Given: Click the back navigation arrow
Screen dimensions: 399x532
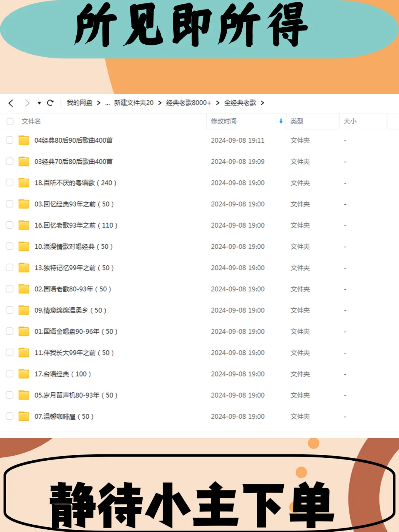Looking at the screenshot, I should (x=11, y=103).
